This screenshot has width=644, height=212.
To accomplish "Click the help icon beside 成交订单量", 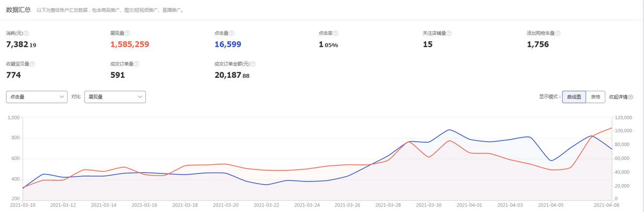I will [x=137, y=63].
